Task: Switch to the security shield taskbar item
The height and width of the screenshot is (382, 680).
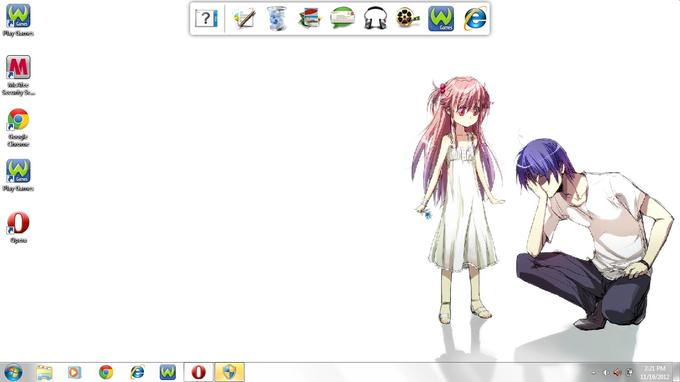Action: 229,372
